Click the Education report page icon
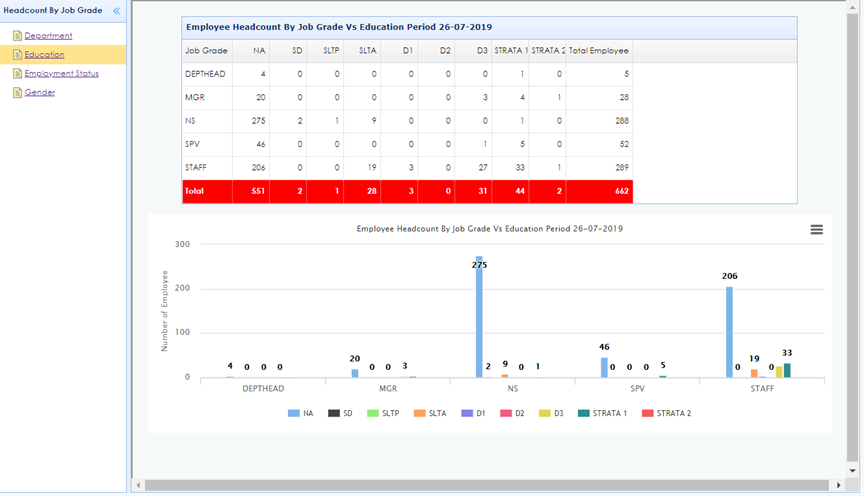Screen dimensions: 864x496 pyautogui.click(x=17, y=55)
